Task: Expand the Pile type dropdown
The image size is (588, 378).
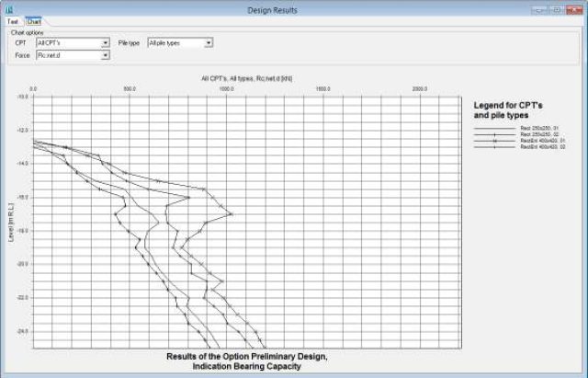Action: coord(209,42)
